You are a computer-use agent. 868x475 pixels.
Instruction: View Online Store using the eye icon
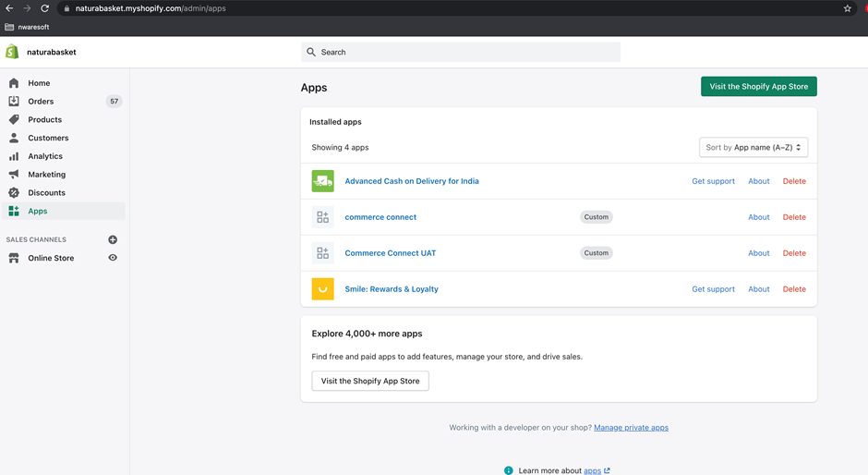113,258
